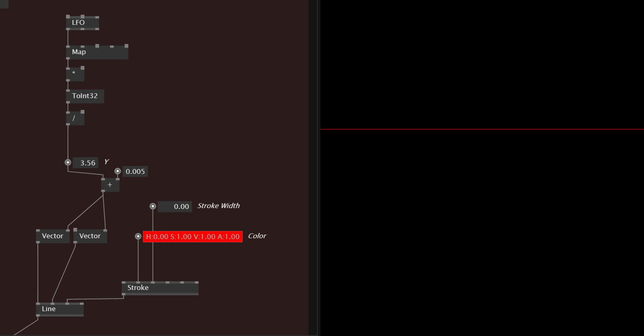The height and width of the screenshot is (336, 644).
Task: Click the 0.005 value box
Action: (135, 171)
